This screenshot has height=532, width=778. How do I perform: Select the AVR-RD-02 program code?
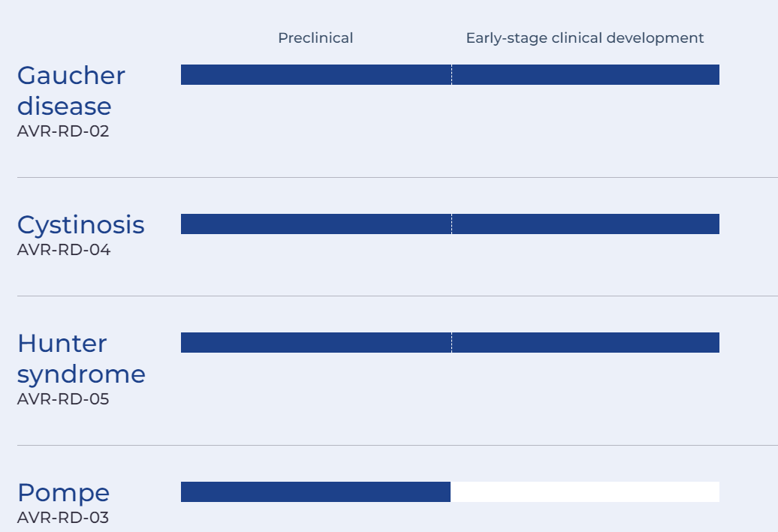coord(63,131)
